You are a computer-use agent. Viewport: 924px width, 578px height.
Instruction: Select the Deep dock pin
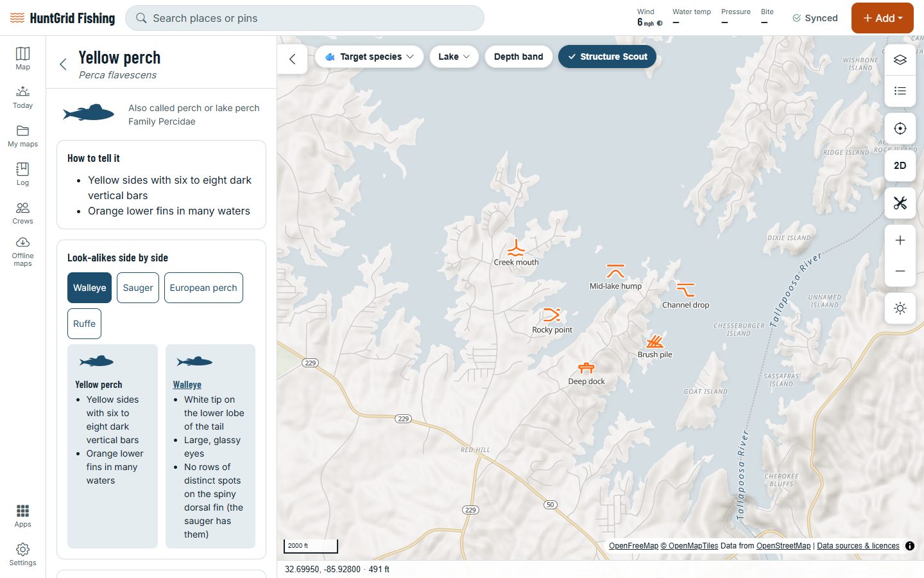coord(586,367)
